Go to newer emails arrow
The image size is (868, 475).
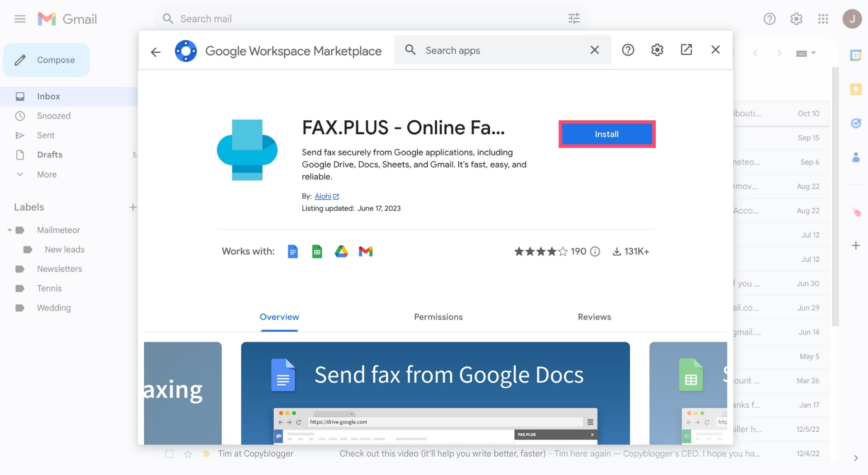coord(755,53)
